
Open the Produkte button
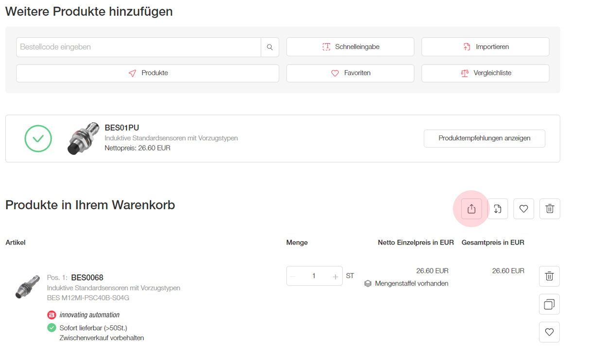[x=148, y=73]
